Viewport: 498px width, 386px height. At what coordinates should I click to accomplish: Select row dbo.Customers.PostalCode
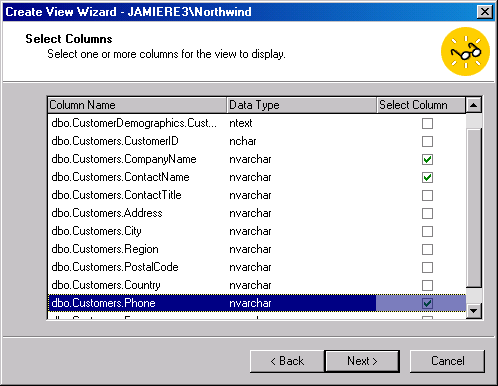(x=257, y=267)
